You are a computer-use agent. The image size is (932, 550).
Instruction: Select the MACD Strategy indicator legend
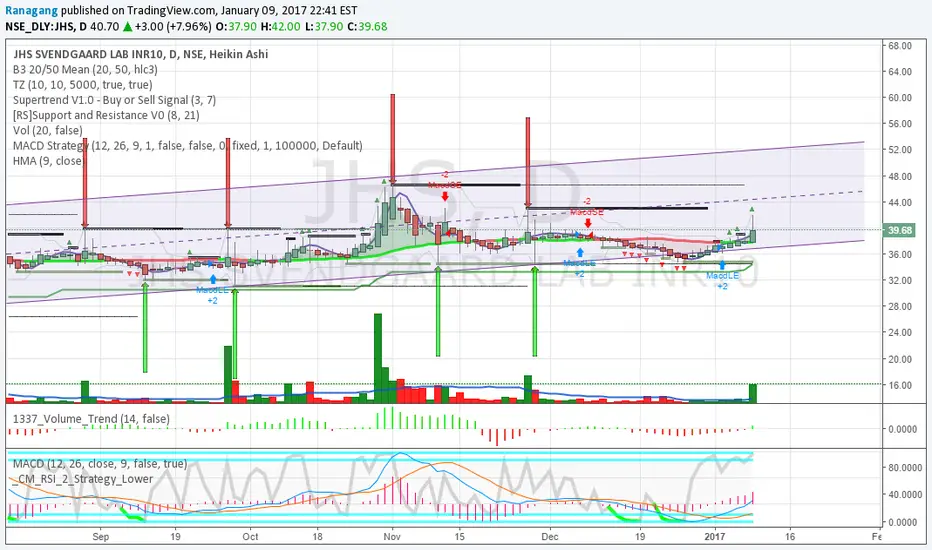(x=187, y=146)
